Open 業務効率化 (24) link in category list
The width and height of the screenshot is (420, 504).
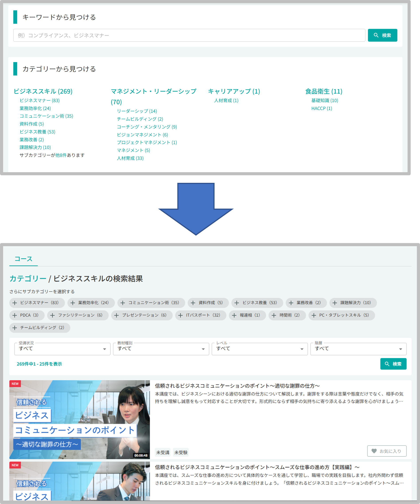(x=35, y=108)
